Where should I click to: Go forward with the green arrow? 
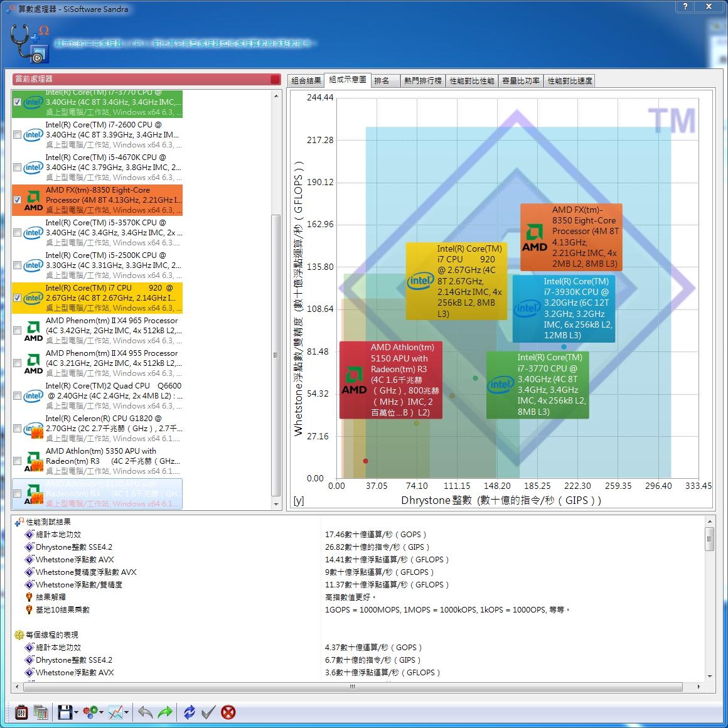point(165,712)
